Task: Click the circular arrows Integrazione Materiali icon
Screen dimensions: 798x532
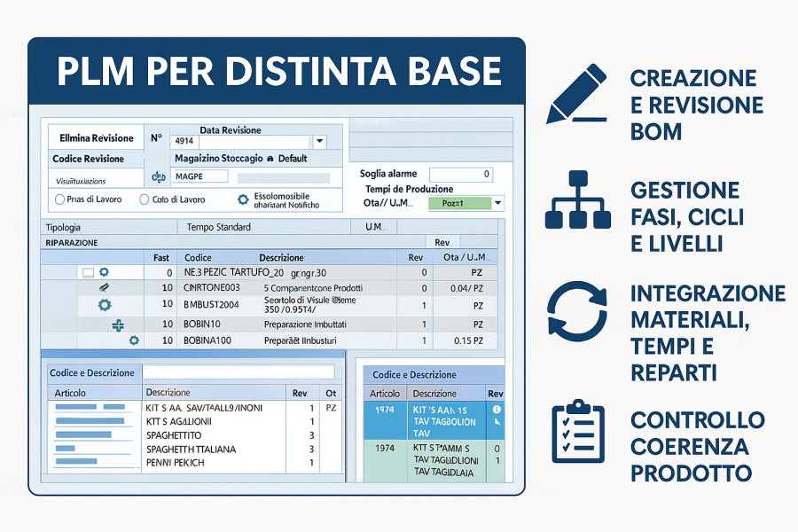Action: (x=578, y=311)
